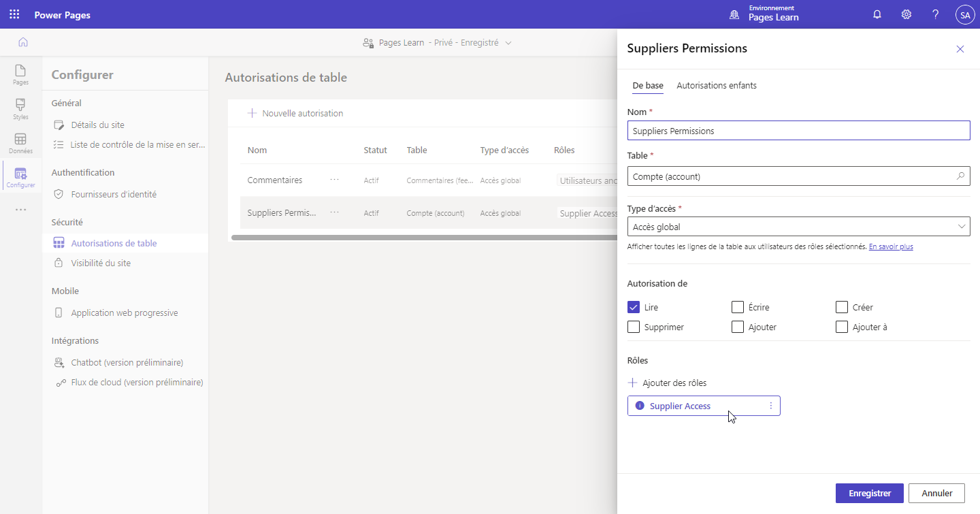Go to the Home icon
The height and width of the screenshot is (514, 980).
tap(23, 42)
